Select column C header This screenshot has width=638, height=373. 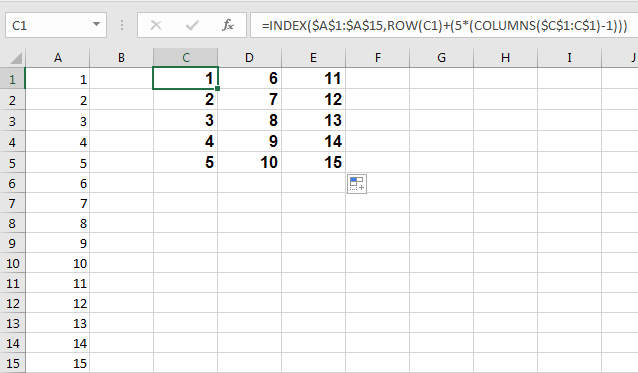[186, 58]
